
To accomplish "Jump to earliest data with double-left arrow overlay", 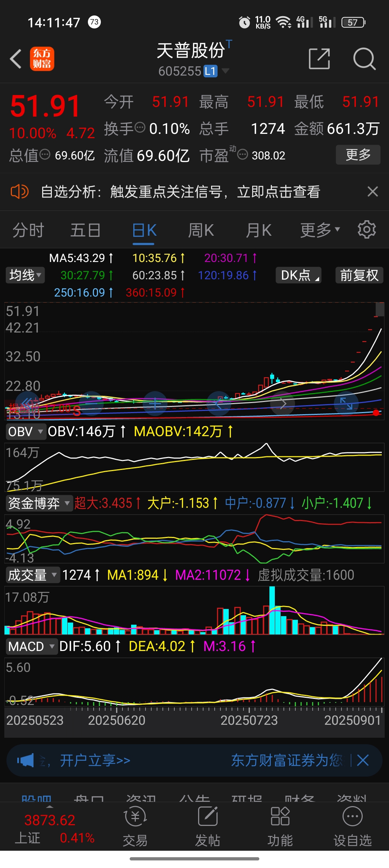I will [x=27, y=403].
